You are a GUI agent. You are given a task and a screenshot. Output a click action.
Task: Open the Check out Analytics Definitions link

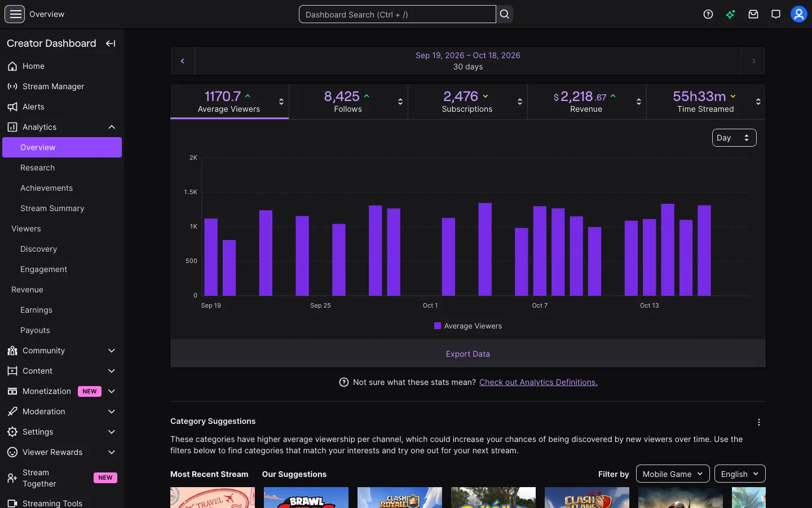coord(539,382)
